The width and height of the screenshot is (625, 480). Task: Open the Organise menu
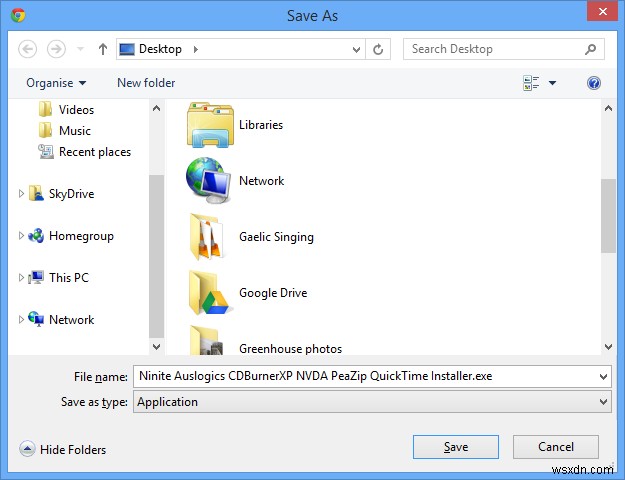coord(56,83)
